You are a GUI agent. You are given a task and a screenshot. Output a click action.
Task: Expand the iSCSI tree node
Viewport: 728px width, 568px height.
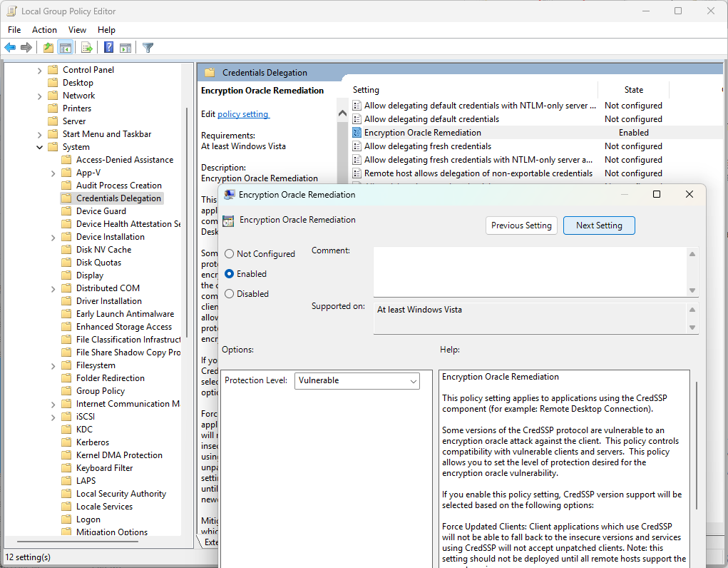(53, 417)
